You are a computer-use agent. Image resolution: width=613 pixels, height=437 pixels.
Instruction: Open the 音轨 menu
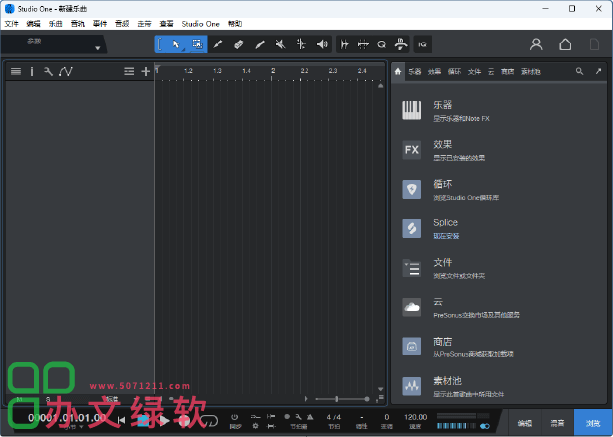[77, 24]
